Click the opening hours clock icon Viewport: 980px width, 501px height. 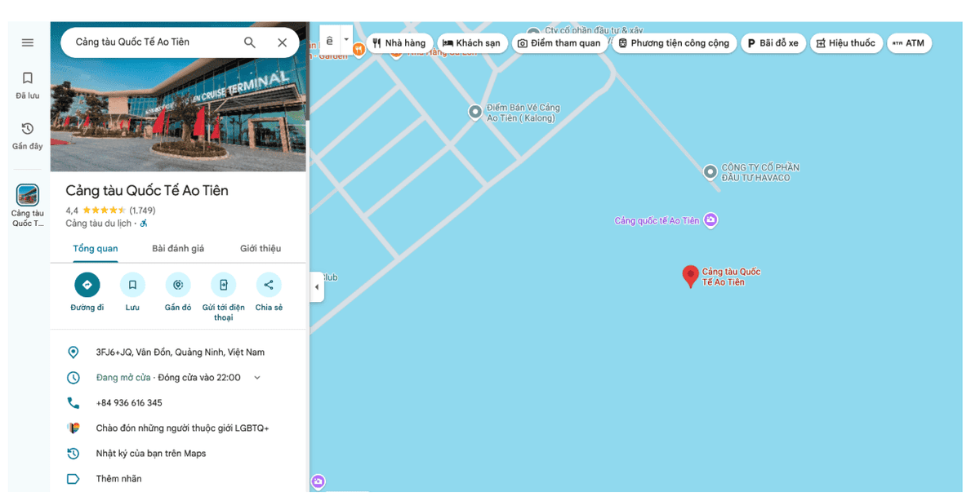73,378
